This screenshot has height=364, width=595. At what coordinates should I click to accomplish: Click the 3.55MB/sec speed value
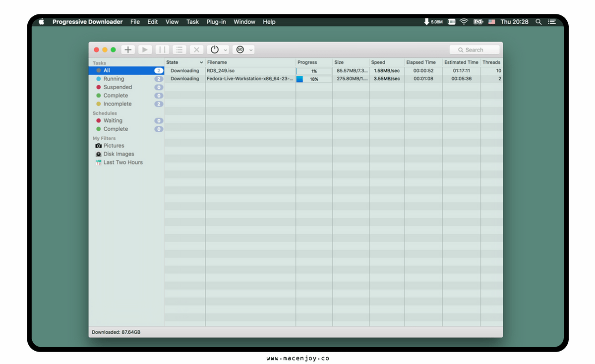387,79
